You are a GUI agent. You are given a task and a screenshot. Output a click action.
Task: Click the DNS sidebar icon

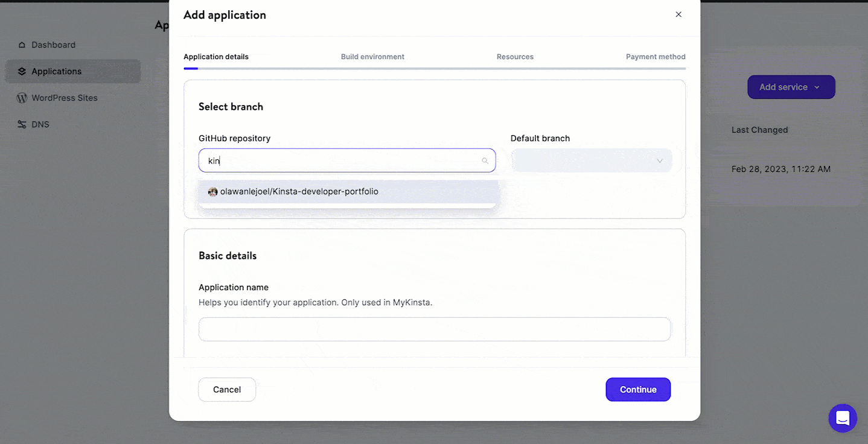tap(22, 124)
